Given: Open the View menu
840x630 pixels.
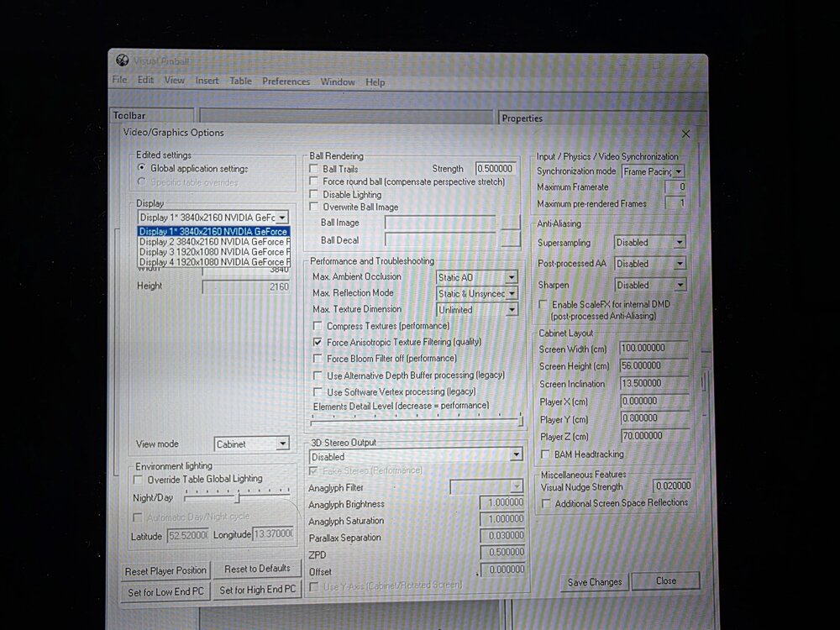Looking at the screenshot, I should 174,81.
